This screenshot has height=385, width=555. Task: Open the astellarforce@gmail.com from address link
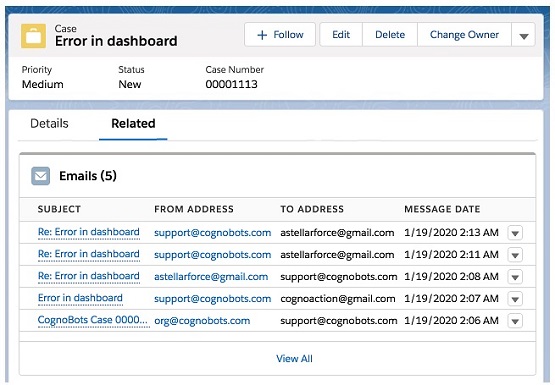coord(211,277)
